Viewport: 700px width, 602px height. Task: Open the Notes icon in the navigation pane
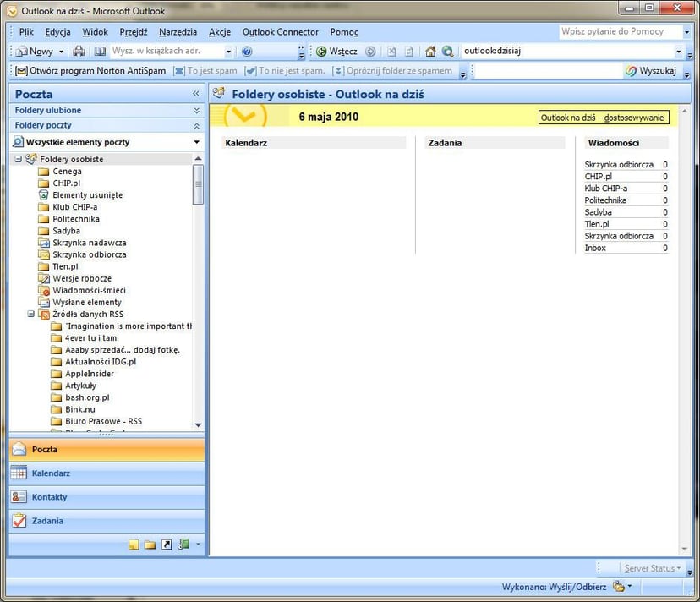134,545
